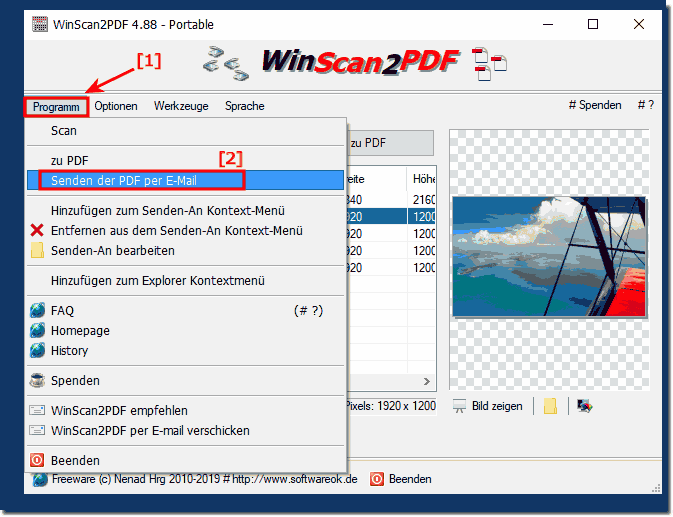The width and height of the screenshot is (673, 517).
Task: Click the PDF pages icon in banner
Action: [489, 63]
